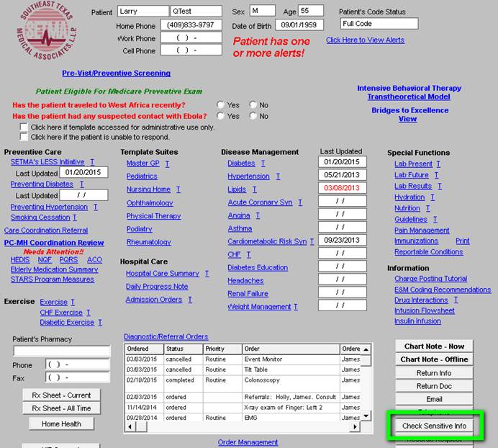
Task: Open Cardiometabolic Risk Syn link
Action: point(267,242)
